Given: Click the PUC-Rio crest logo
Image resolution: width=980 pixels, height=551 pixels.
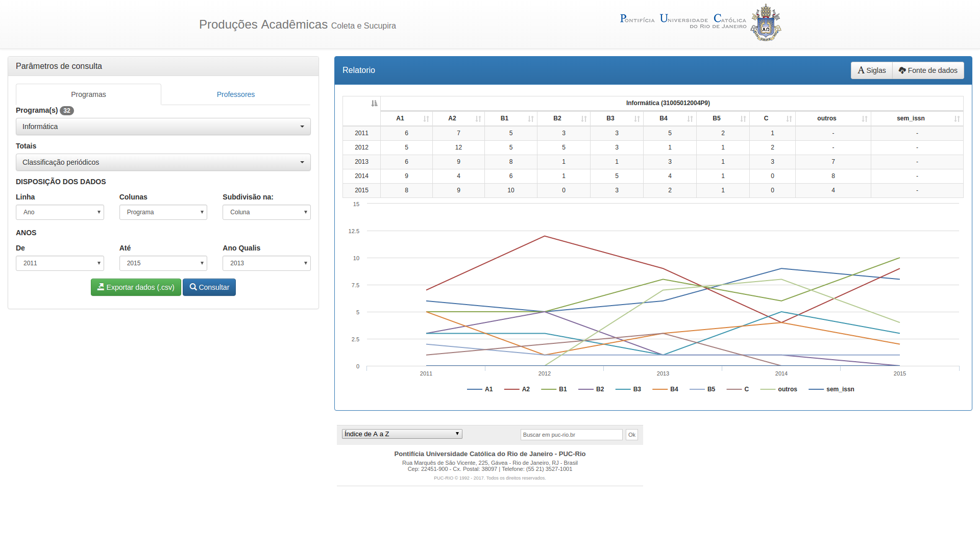Looking at the screenshot, I should pos(765,23).
